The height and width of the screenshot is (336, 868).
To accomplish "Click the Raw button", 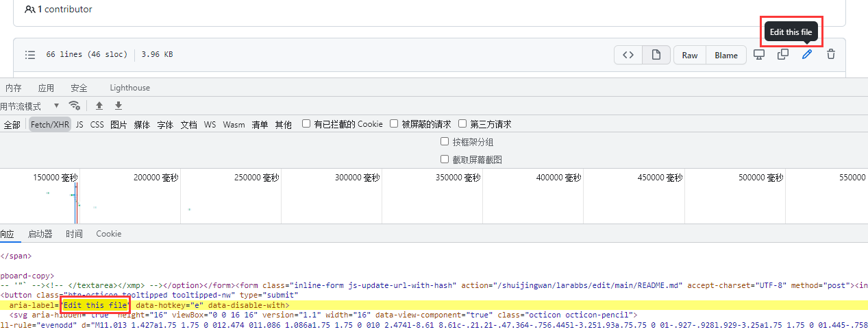I will point(690,56).
